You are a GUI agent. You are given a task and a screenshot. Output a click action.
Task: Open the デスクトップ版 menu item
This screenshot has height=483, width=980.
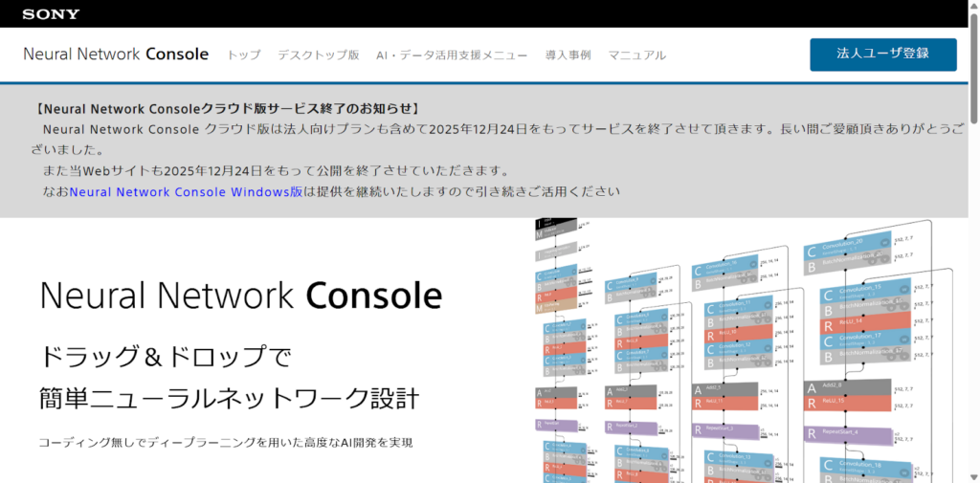click(318, 55)
